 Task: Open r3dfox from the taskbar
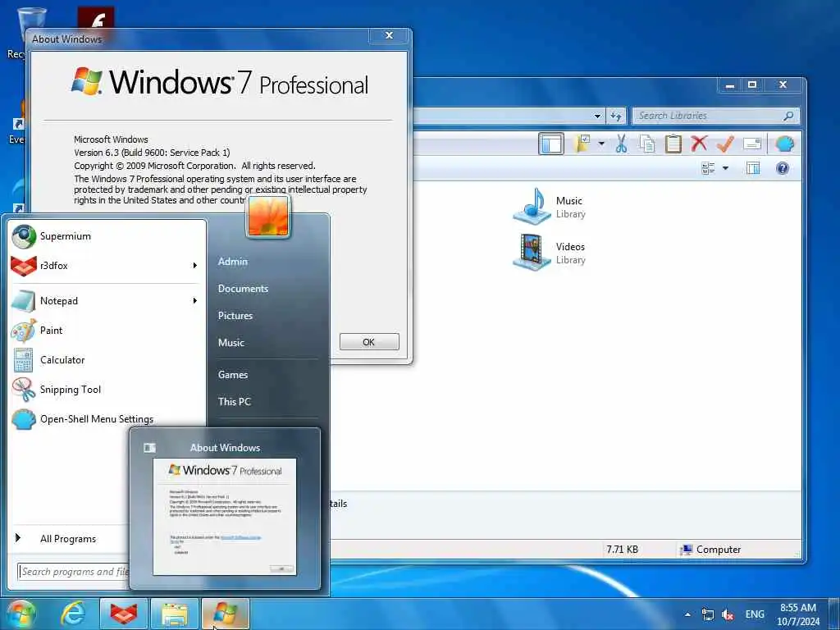(123, 614)
